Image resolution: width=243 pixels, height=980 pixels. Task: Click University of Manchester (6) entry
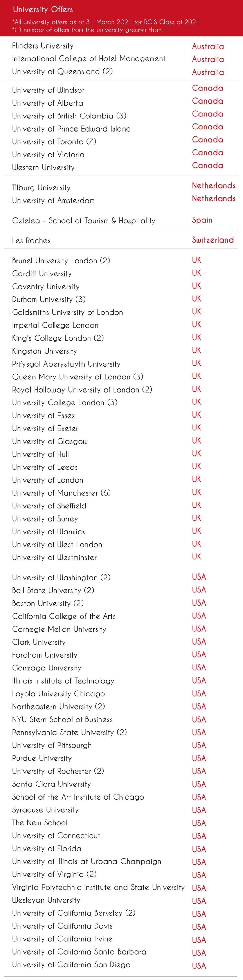61,493
